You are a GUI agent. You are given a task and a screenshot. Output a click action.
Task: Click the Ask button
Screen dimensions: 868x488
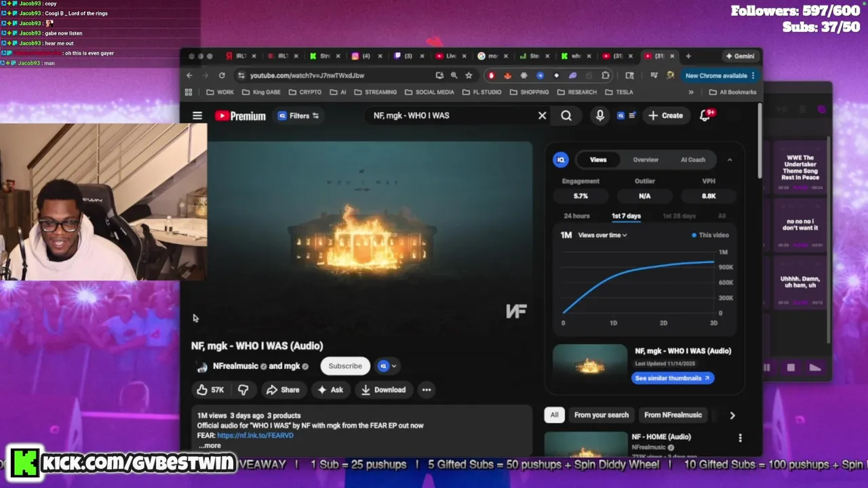330,390
